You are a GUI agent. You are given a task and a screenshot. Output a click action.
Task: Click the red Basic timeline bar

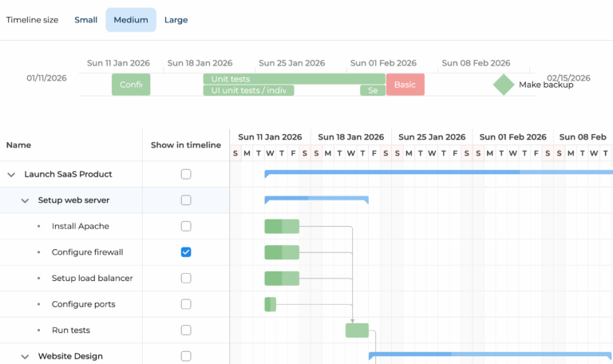coord(405,85)
